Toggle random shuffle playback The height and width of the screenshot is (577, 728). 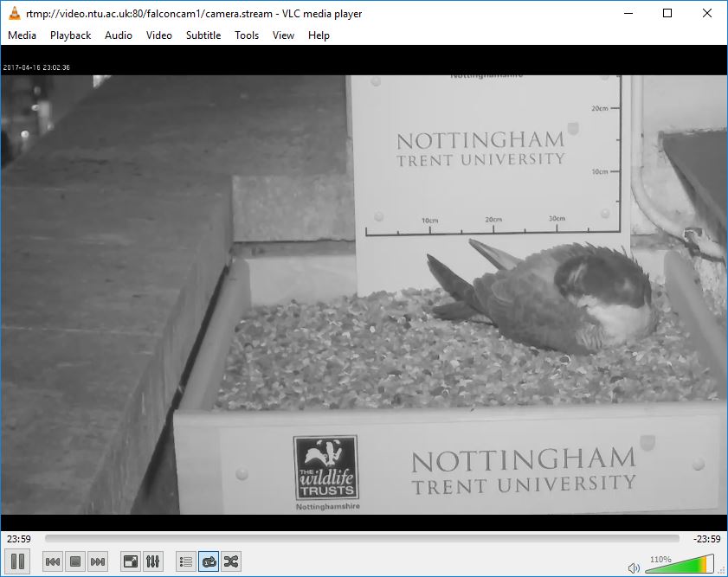click(x=231, y=561)
